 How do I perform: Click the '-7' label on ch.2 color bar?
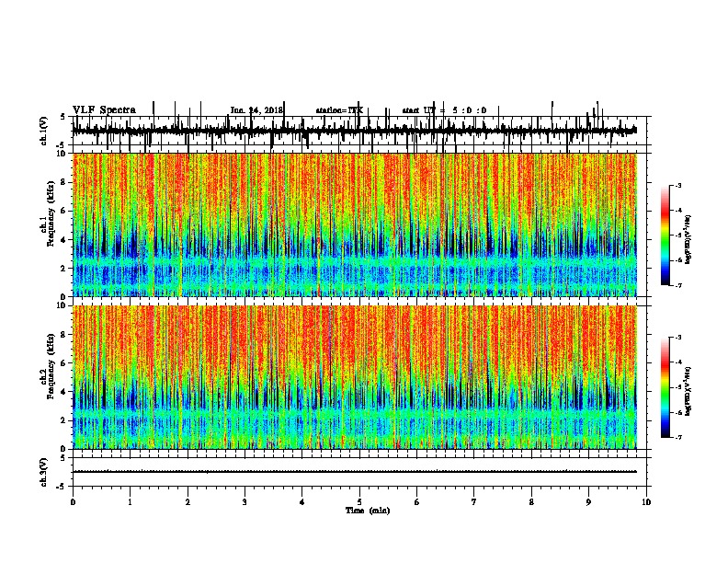678,437
